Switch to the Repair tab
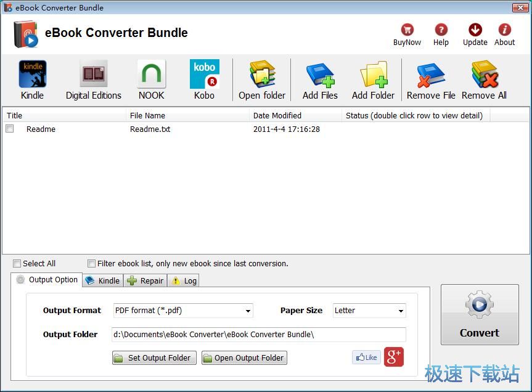Viewport: 532px width, 392px height. click(x=145, y=281)
